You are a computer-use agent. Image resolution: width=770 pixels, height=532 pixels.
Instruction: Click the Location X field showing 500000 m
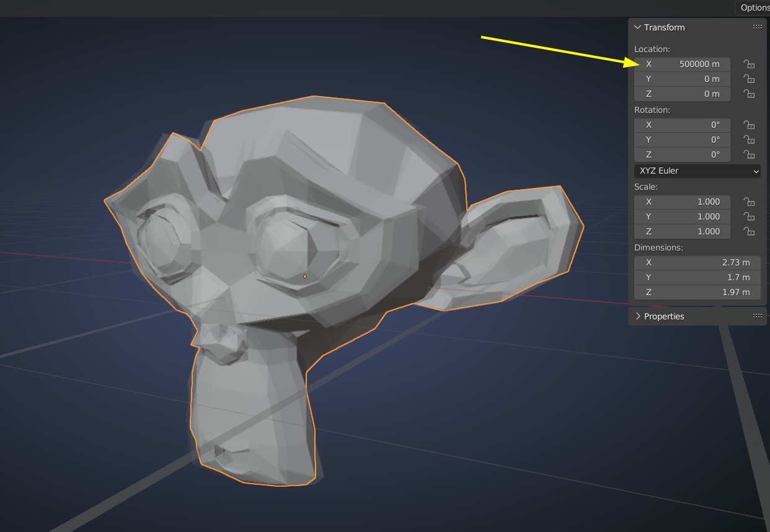(x=682, y=64)
